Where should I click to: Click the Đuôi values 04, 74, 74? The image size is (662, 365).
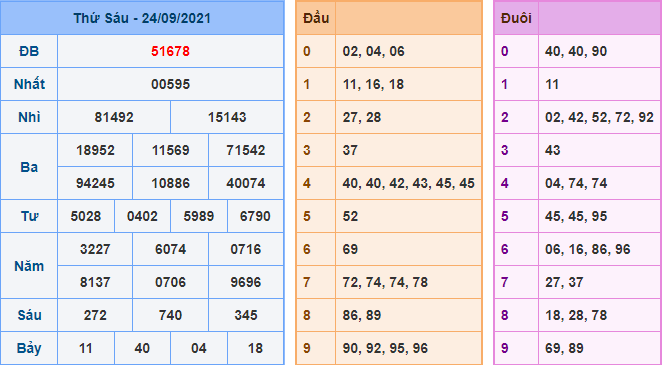(x=576, y=183)
